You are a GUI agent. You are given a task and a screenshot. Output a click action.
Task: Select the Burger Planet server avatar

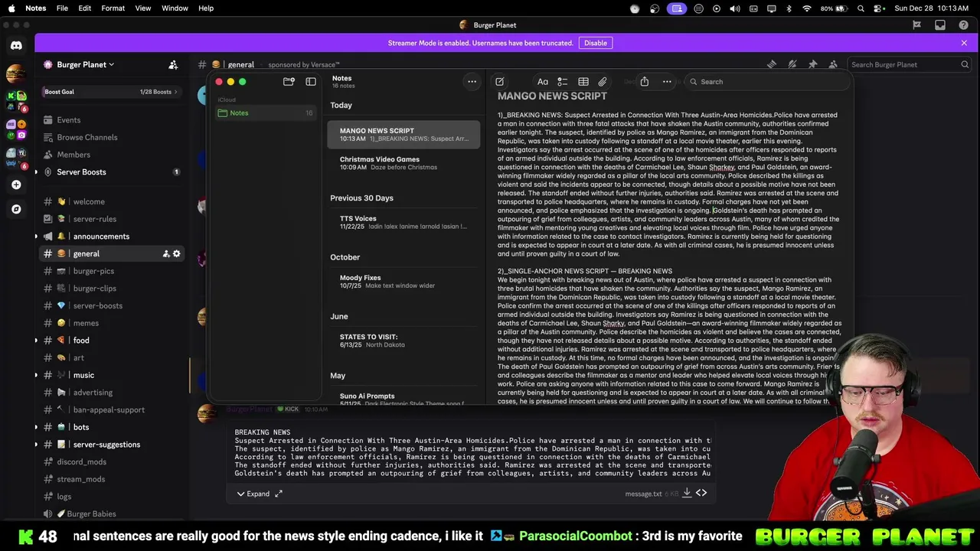(x=16, y=74)
